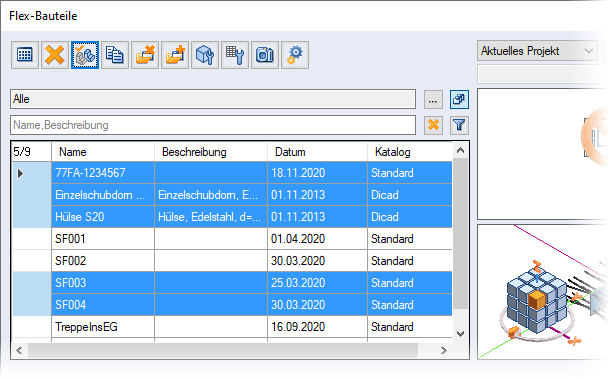This screenshot has width=610, height=379.
Task: Click the list's scroll down arrow
Action: tap(461, 333)
